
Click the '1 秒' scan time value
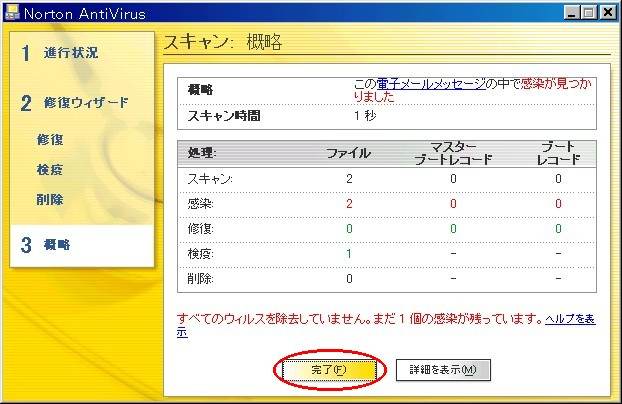click(x=365, y=116)
